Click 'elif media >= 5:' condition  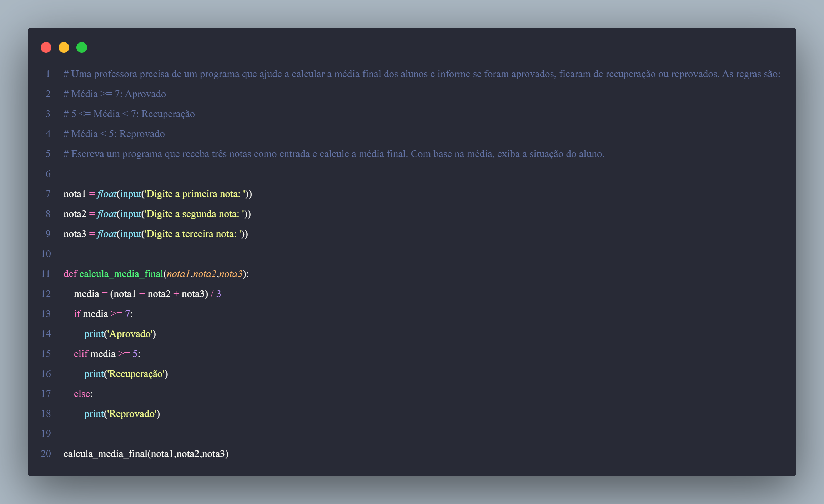click(107, 354)
